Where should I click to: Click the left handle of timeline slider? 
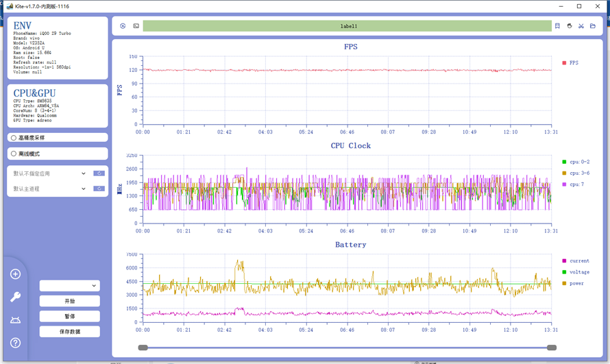pos(143,348)
